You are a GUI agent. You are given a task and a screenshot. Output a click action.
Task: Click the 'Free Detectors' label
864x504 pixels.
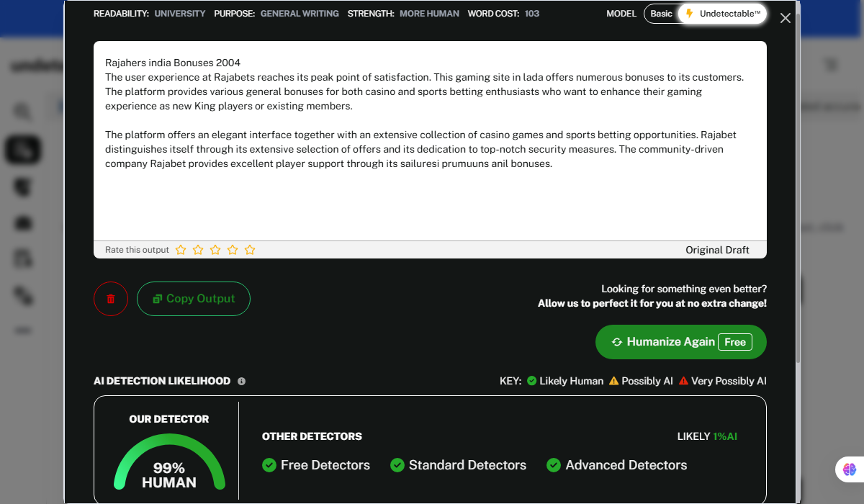point(325,465)
